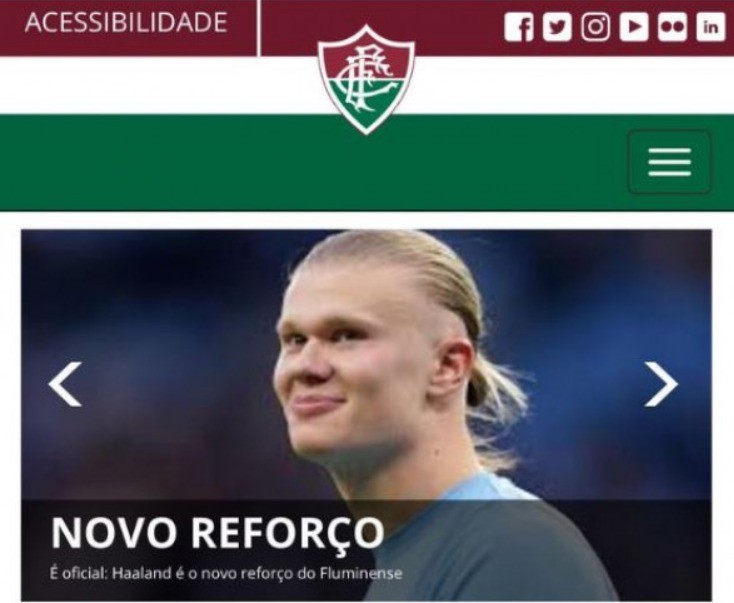Click the Haaland banner photo
The image size is (734, 603).
(367, 365)
